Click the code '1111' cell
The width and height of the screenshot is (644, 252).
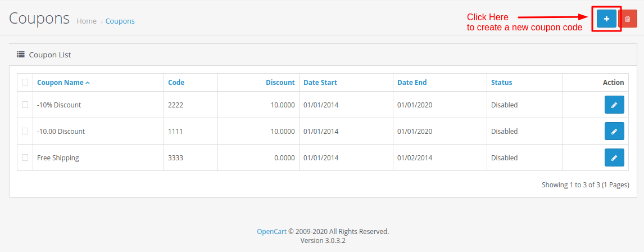click(x=175, y=132)
